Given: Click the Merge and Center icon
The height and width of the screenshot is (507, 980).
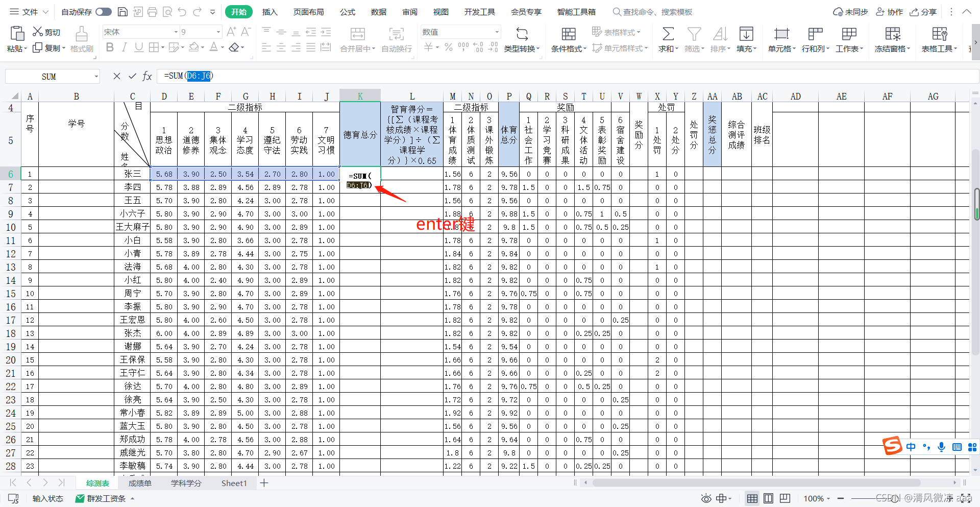Looking at the screenshot, I should [358, 34].
